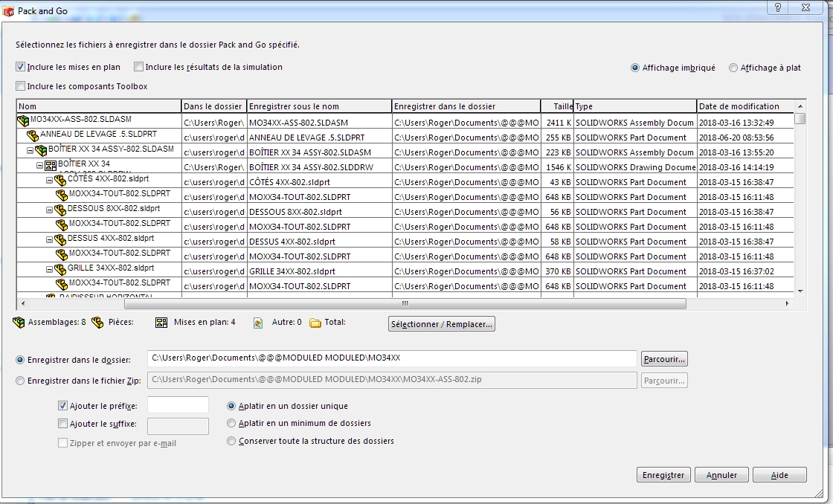This screenshot has height=504, width=833.
Task: Switch to Affichage à plat view
Action: pyautogui.click(x=733, y=68)
